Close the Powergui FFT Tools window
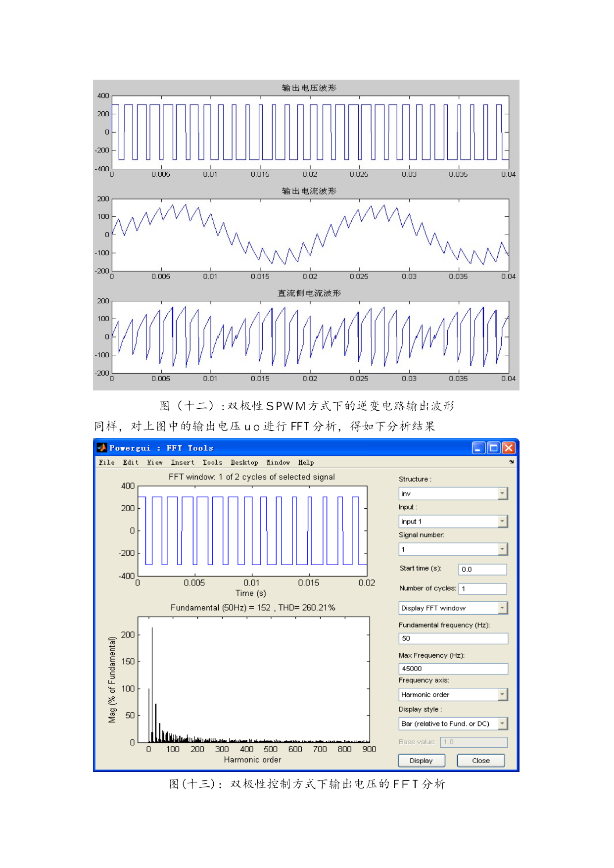The image size is (614, 868). coord(509,448)
